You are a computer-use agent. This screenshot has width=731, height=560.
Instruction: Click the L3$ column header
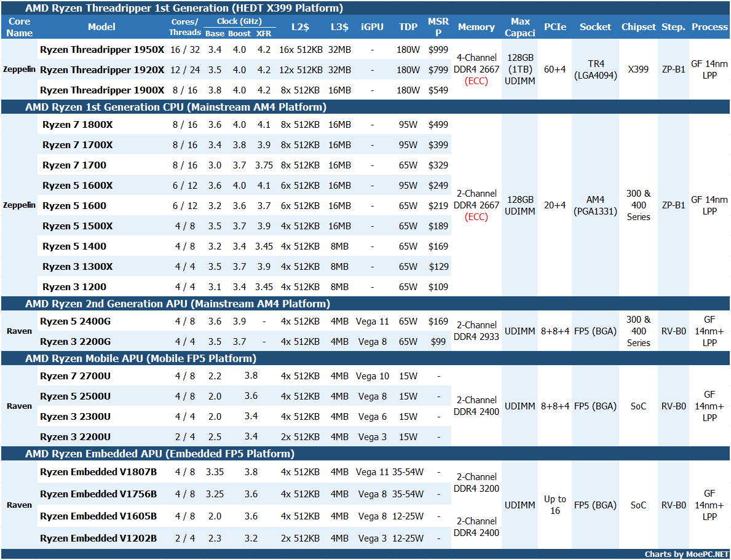[339, 26]
